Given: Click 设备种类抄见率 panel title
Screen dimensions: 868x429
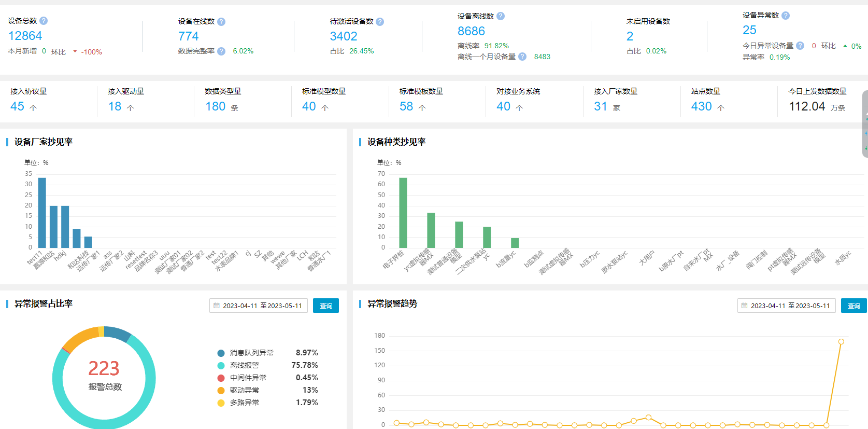Looking at the screenshot, I should (396, 142).
